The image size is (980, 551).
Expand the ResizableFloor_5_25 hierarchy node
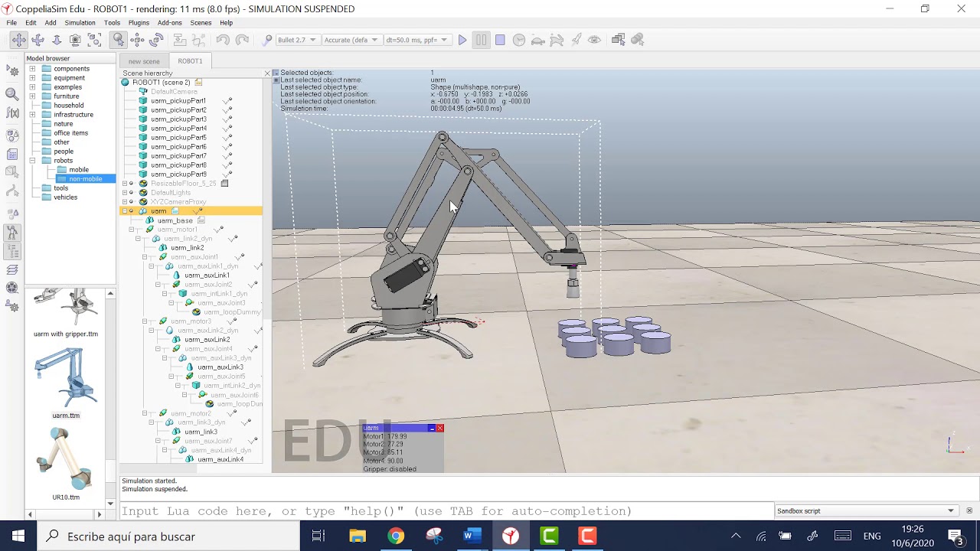(125, 184)
